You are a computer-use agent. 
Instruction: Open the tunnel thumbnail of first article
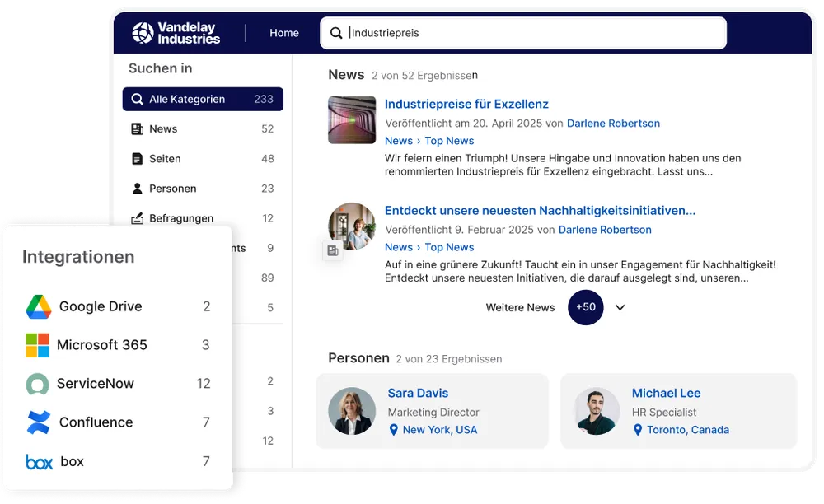(x=352, y=119)
